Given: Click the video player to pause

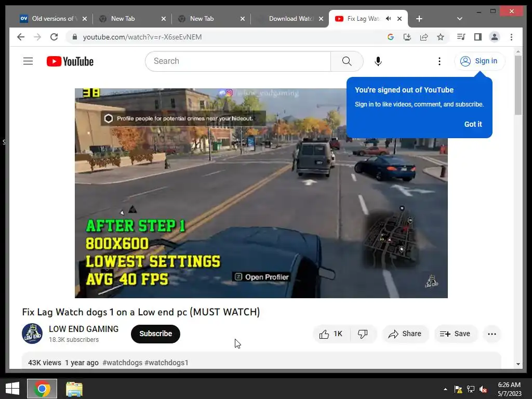Looking at the screenshot, I should click(261, 193).
